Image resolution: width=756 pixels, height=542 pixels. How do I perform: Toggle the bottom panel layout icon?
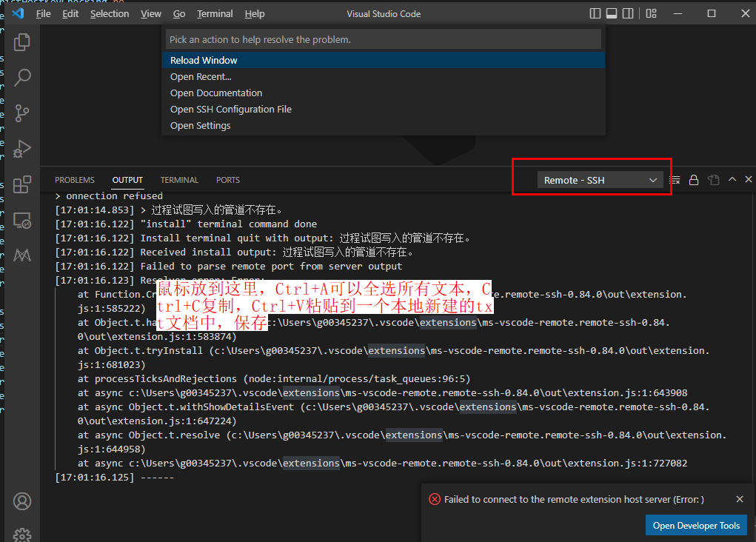612,13
